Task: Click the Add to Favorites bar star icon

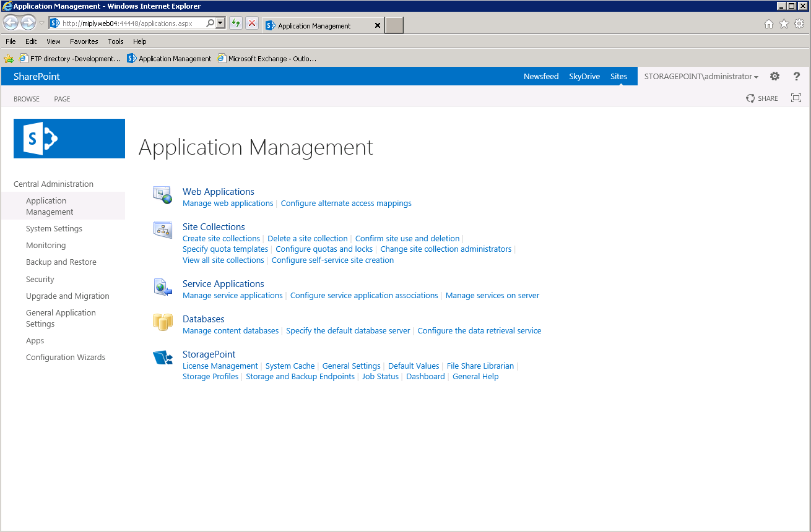Action: click(x=9, y=59)
